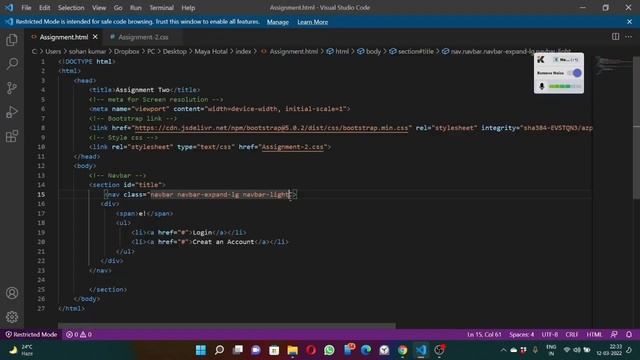Click the Assignment-2.css href on line 10
This screenshot has height=360, width=640.
[293, 147]
